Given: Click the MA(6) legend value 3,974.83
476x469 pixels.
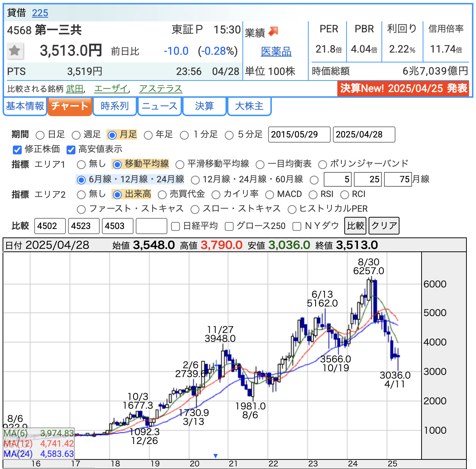Looking at the screenshot, I should (57, 433).
